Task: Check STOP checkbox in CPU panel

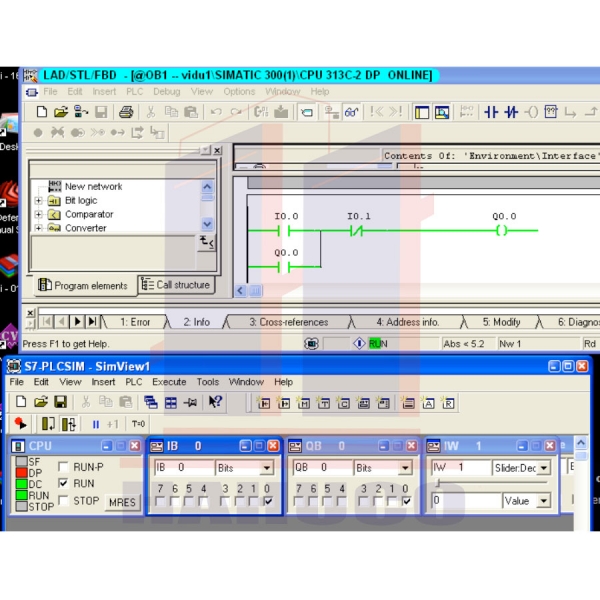Action: (63, 500)
